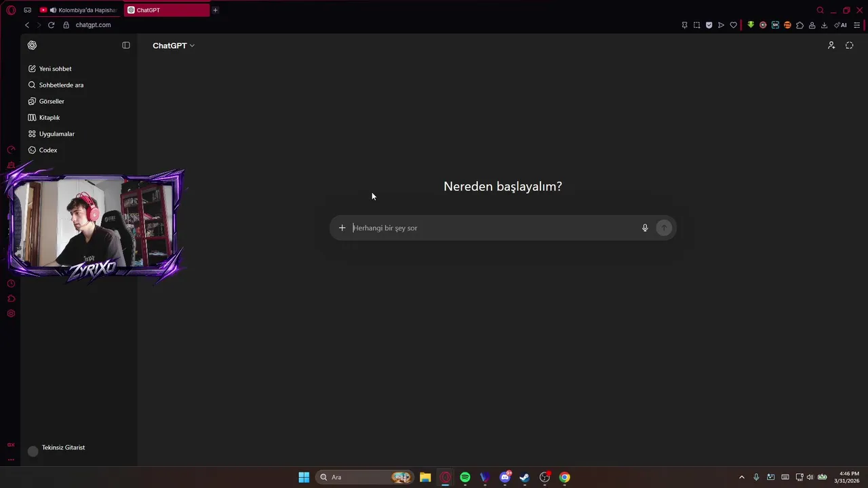868x488 pixels.
Task: Click red history clock icon in sidebar
Action: (x=11, y=283)
